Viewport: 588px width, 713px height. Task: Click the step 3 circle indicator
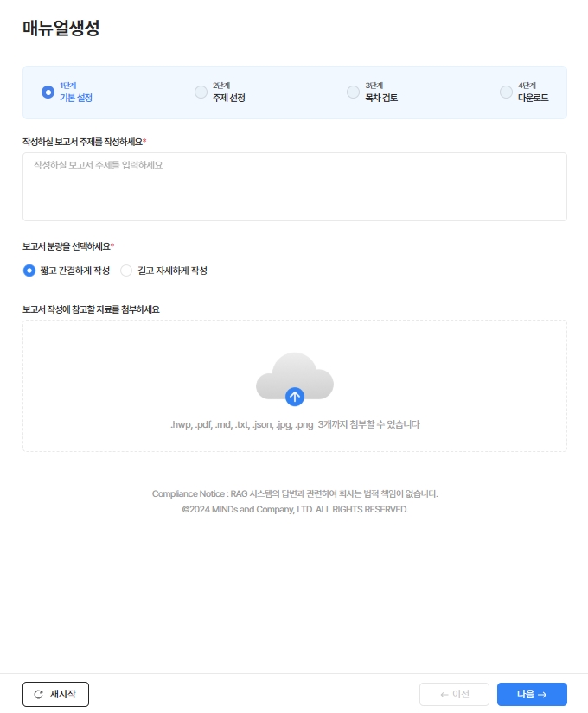point(353,92)
